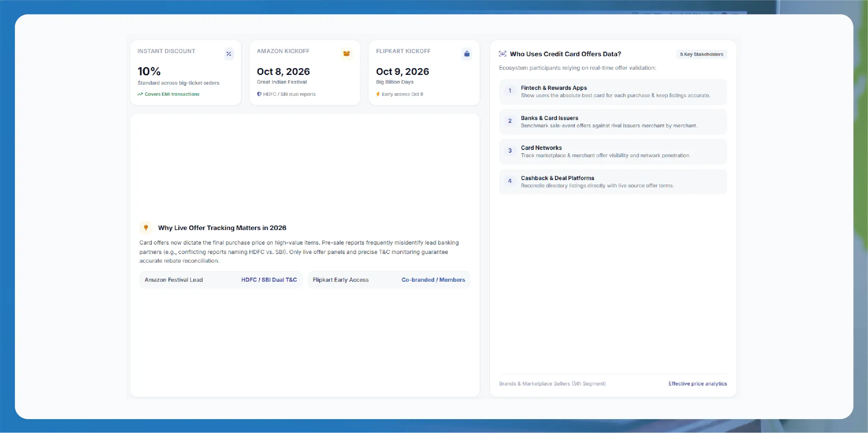Viewport: 868px width, 433px height.
Task: Click the Great Indian Festival label
Action: coord(281,82)
